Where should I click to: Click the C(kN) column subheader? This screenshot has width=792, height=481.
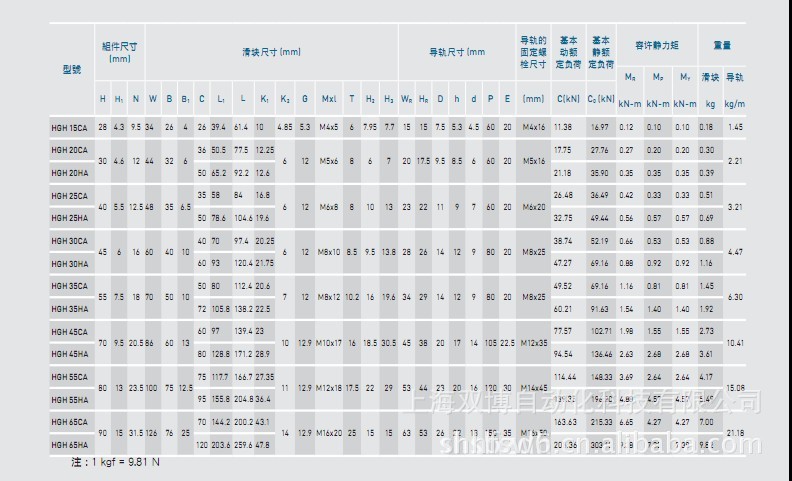click(x=562, y=99)
